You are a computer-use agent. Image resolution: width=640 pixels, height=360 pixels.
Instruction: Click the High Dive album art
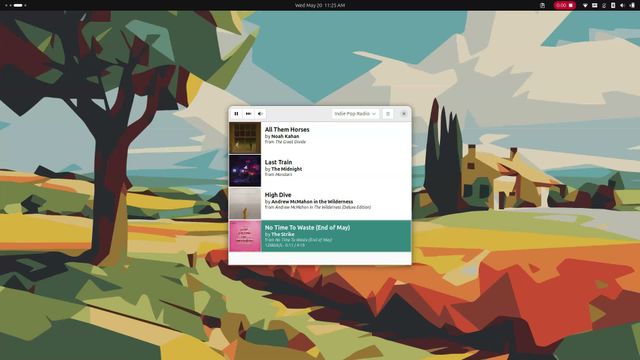245,203
